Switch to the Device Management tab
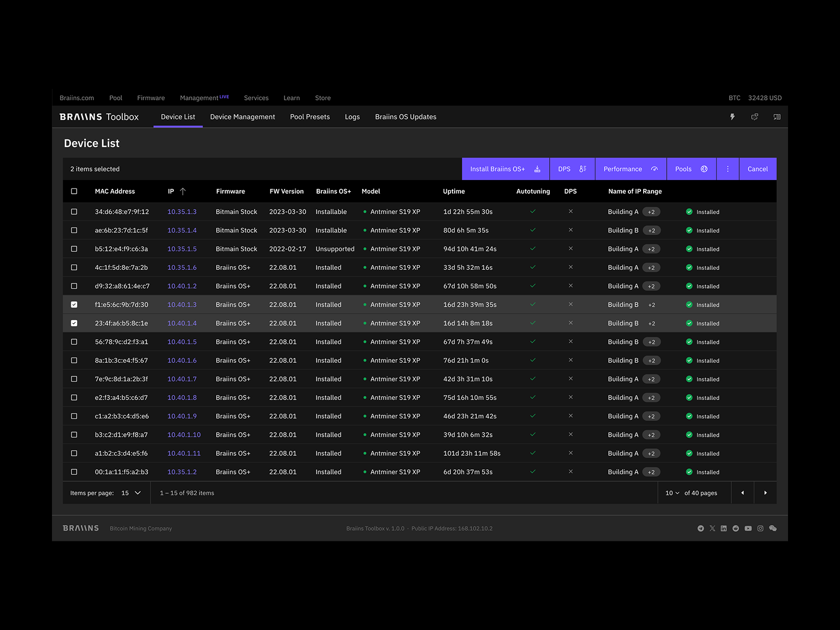 (x=243, y=117)
